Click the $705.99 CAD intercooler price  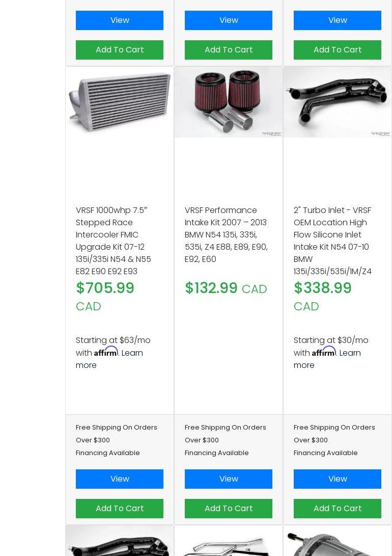pyautogui.click(x=105, y=288)
